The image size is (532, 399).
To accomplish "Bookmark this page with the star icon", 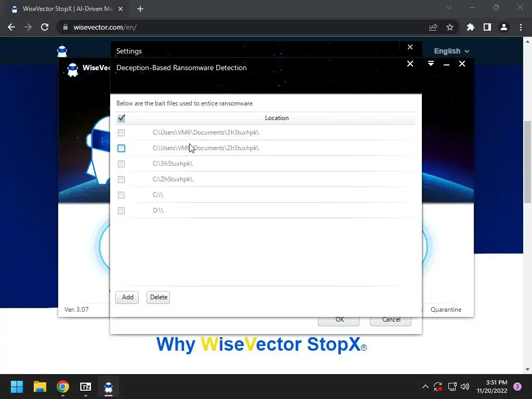I will pos(450,27).
